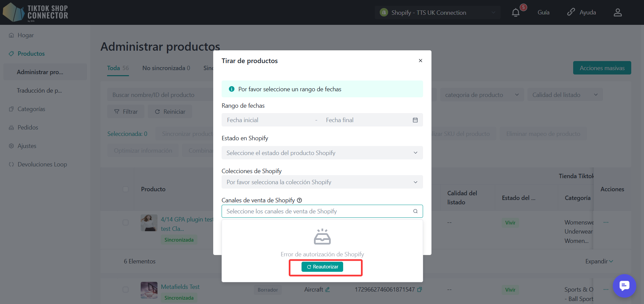Open the live chat support bubble
This screenshot has height=304, width=644.
click(624, 286)
